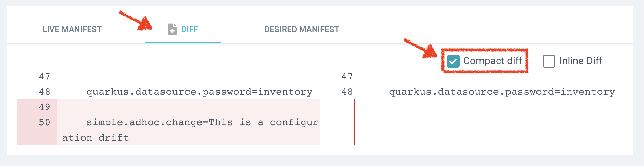Enable the Inline Diff checkbox

coord(549,61)
